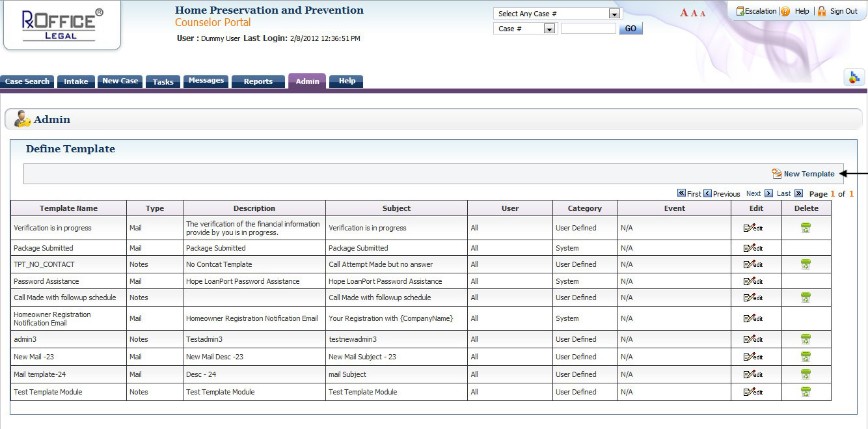
Task: Select the medium font size A
Action: pyautogui.click(x=694, y=13)
